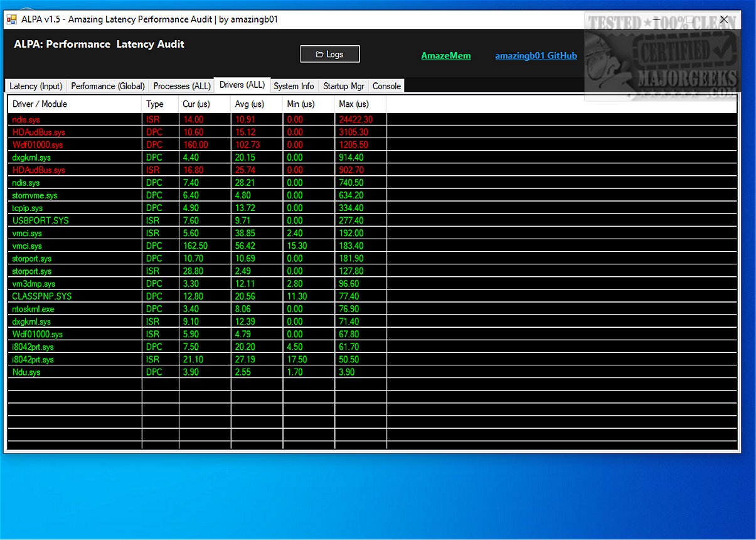Click the 28.80 current value cell
This screenshot has width=756, height=540.
tap(205, 271)
